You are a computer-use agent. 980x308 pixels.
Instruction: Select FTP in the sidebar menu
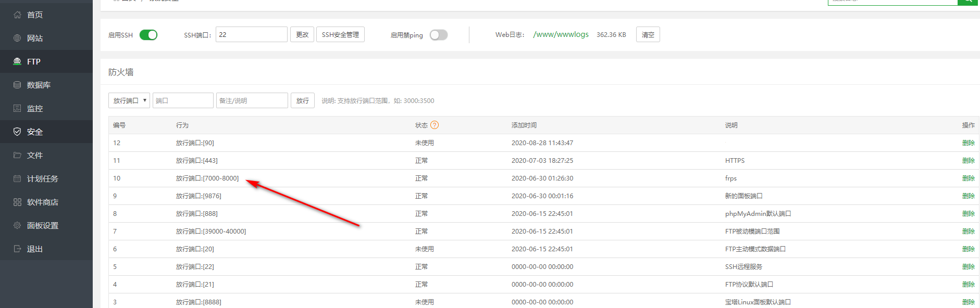pyautogui.click(x=34, y=61)
